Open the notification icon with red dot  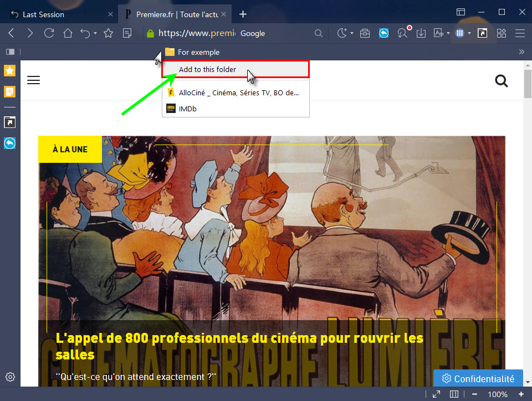[403, 33]
